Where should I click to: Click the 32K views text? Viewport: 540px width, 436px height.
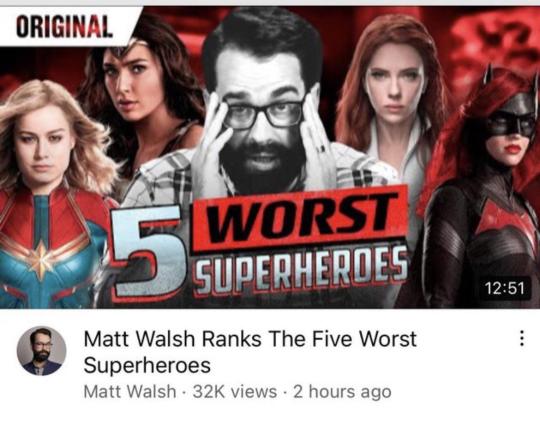(x=235, y=392)
